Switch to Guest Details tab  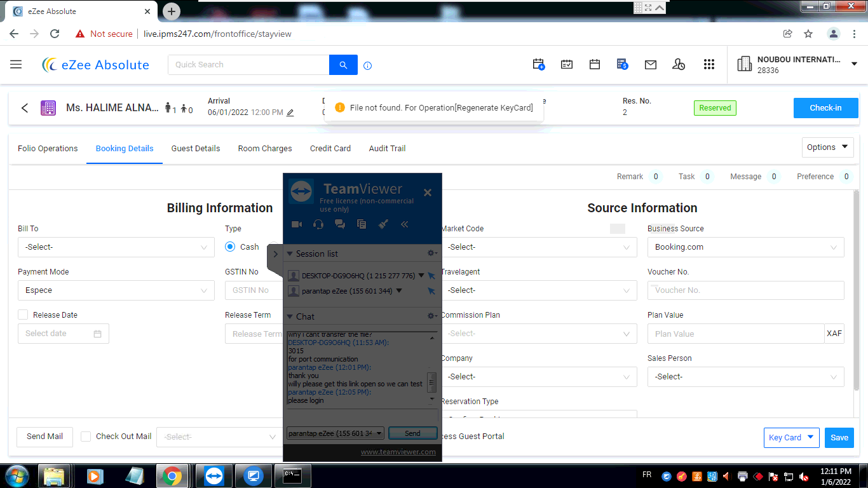tap(196, 149)
